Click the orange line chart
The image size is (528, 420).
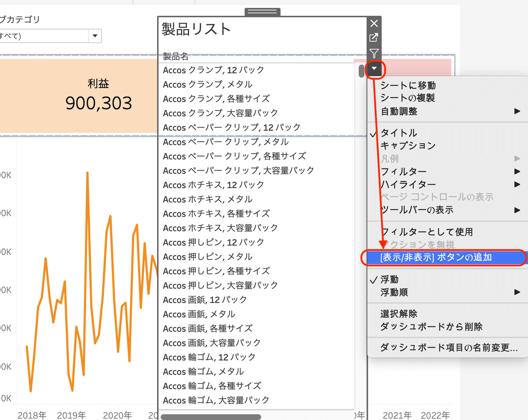click(88, 282)
